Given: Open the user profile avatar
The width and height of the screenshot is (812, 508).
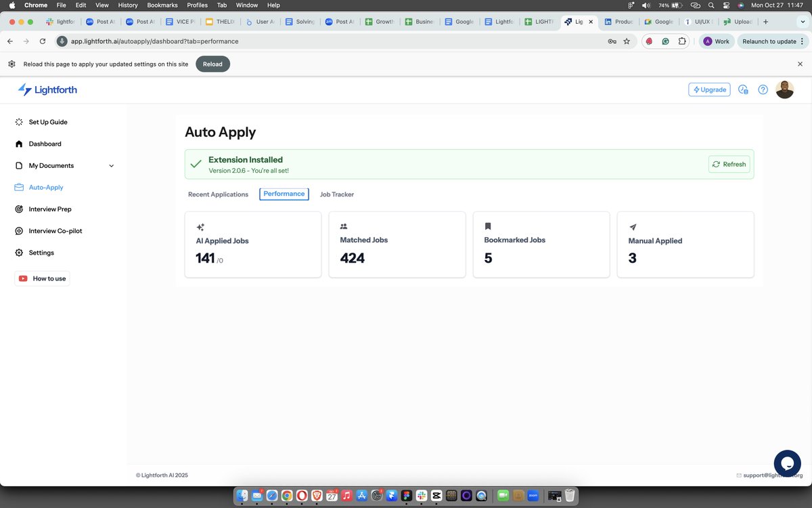Looking at the screenshot, I should pos(784,89).
